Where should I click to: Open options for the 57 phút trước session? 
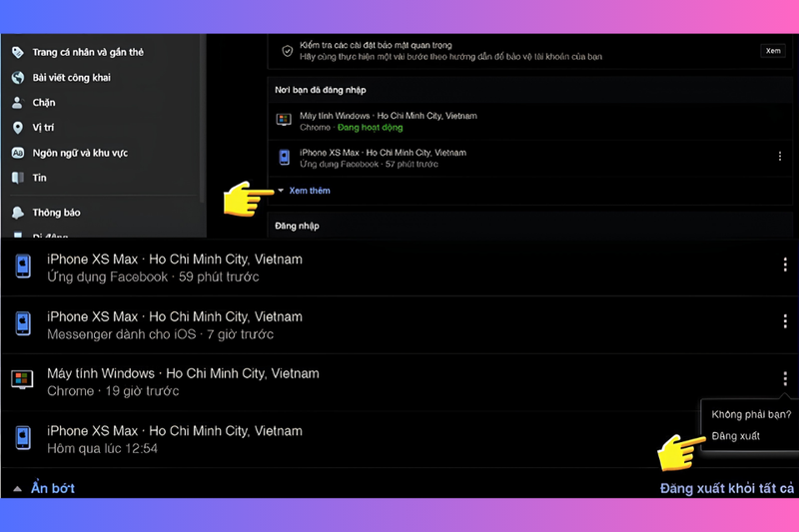(780, 157)
